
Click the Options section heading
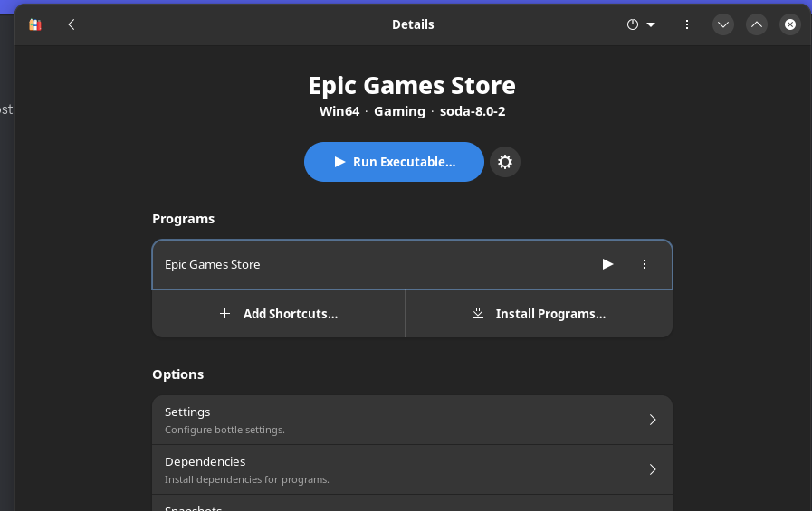pos(177,374)
